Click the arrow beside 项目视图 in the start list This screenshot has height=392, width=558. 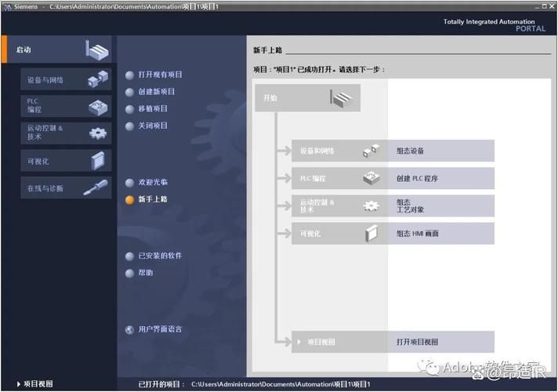(x=299, y=342)
